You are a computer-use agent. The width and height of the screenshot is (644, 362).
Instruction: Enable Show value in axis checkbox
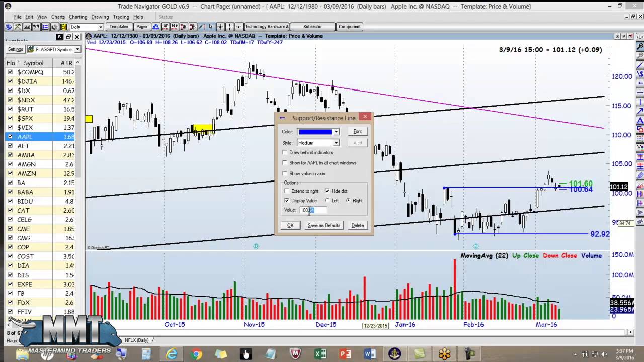(x=285, y=173)
